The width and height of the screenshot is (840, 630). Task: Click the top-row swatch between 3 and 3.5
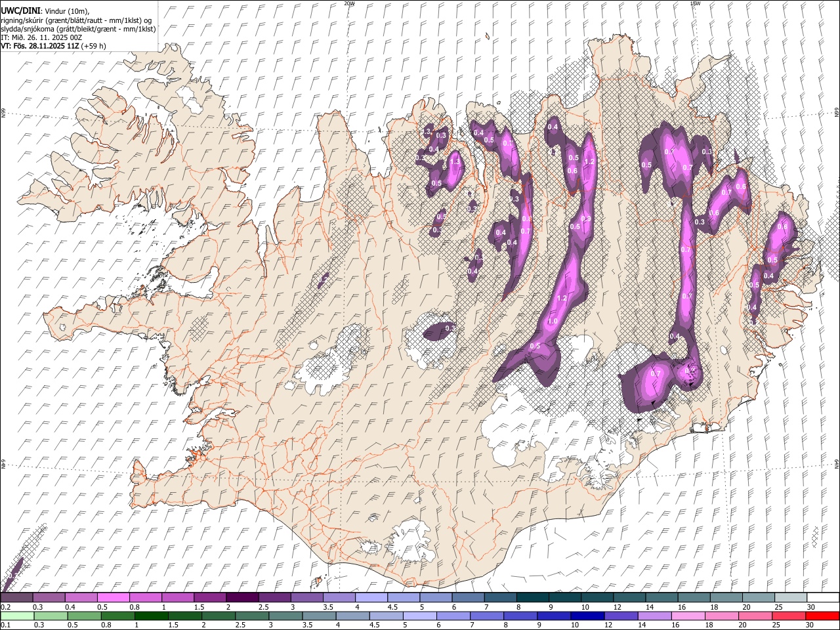tap(306, 597)
